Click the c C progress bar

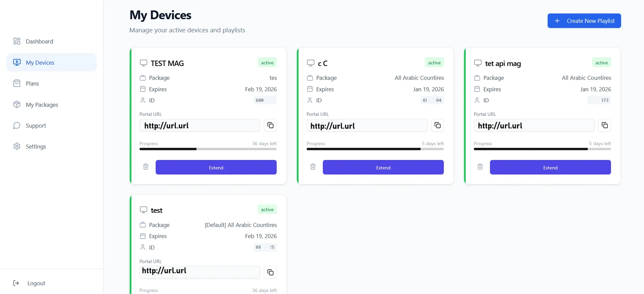point(375,149)
